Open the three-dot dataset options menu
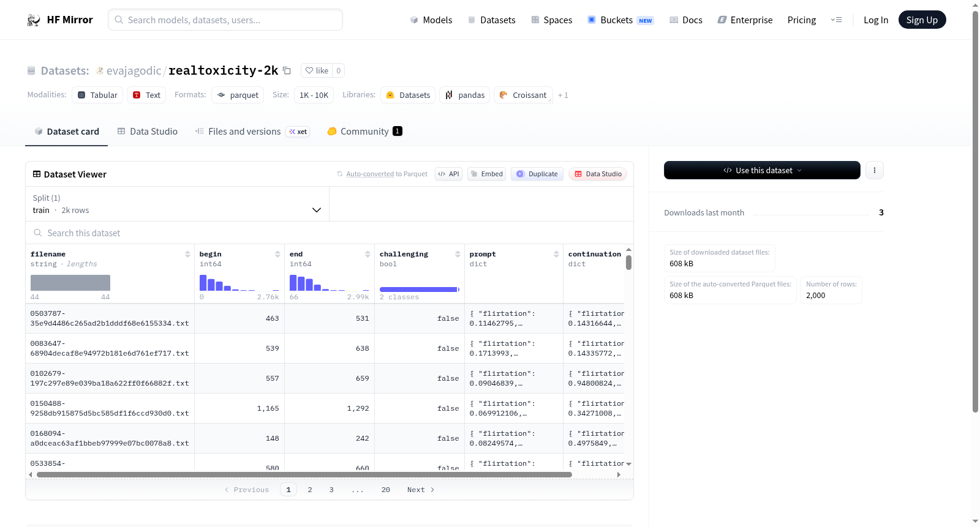This screenshot has height=527, width=980. (x=875, y=170)
